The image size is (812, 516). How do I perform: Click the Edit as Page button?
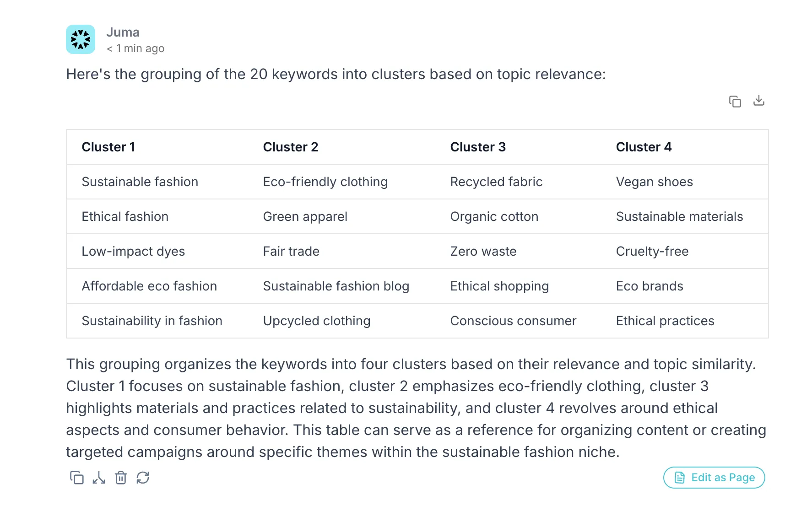(x=714, y=478)
